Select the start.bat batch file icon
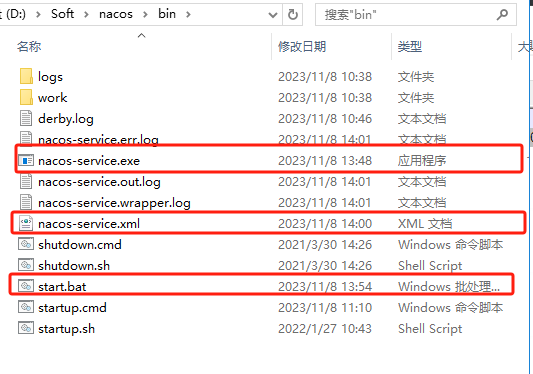Viewport: 533px width, 374px height. 26,286
